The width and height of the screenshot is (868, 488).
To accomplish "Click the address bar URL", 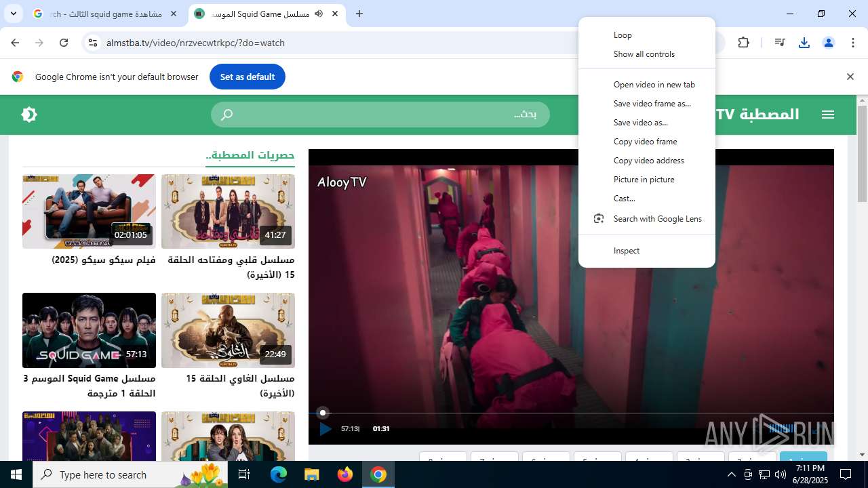I will [x=195, y=43].
